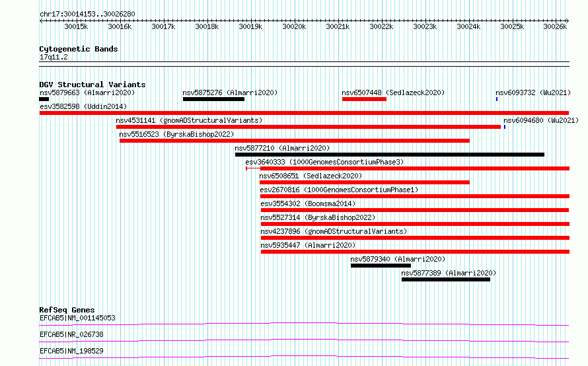Click the thick red esv3640333 bar
The width and height of the screenshot is (588, 366).
(x=415, y=168)
